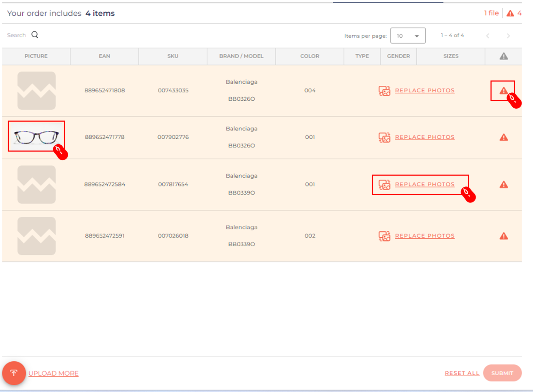Click warning triangle for EAN 889652472584
Screen dimensions: 533x392
(503, 185)
